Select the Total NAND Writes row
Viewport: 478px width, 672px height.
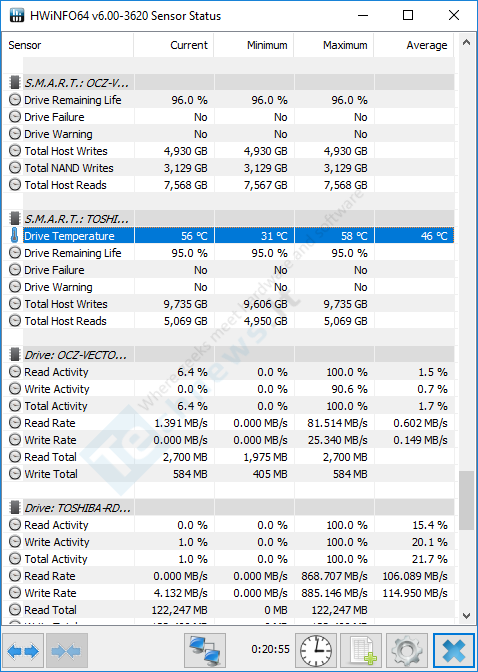(229, 168)
